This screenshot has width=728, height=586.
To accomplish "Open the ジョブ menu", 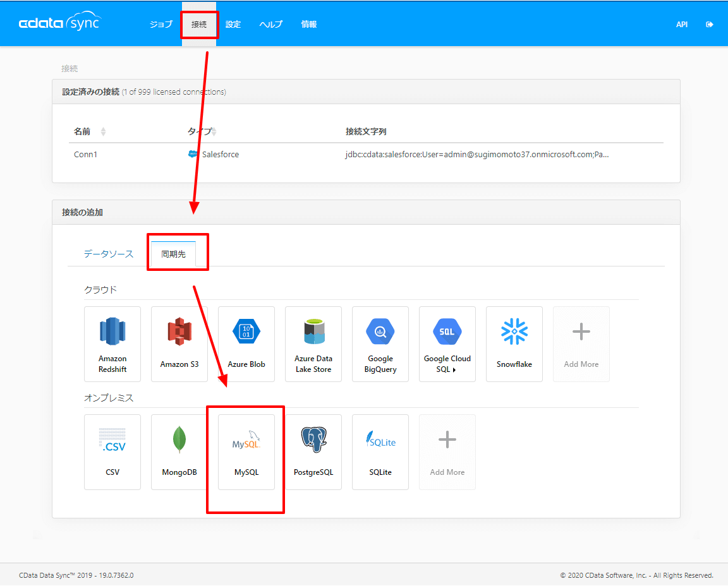I will click(161, 24).
